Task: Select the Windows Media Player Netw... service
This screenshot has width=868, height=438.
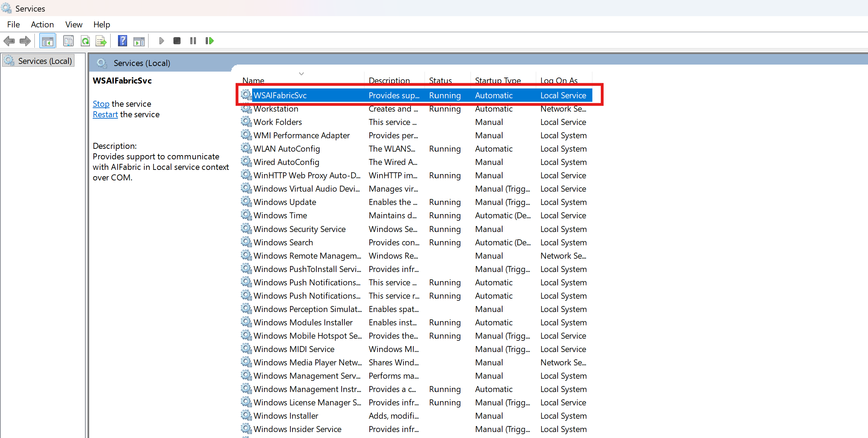Action: click(308, 363)
